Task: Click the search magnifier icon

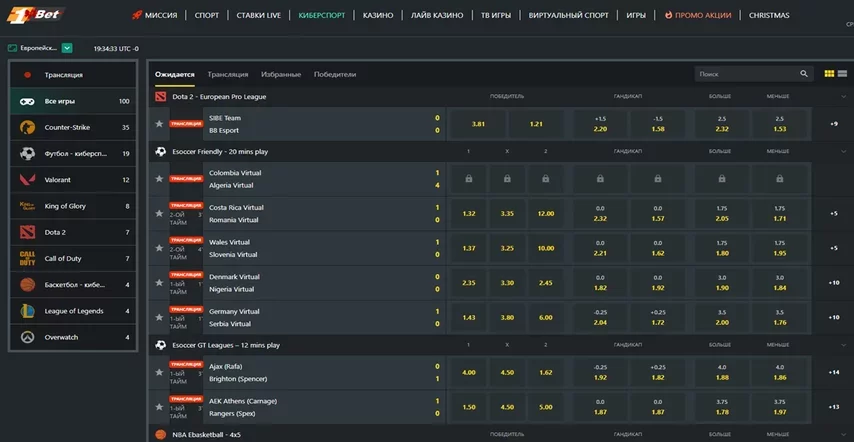Action: (804, 74)
